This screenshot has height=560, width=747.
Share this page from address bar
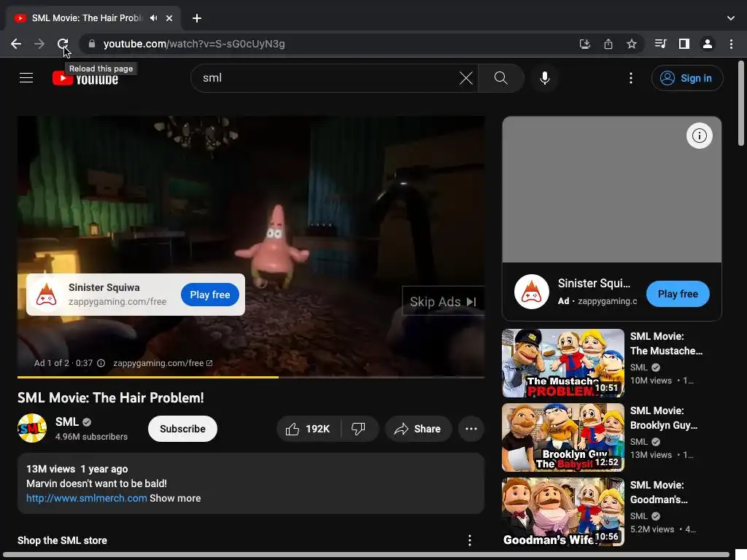(x=608, y=44)
